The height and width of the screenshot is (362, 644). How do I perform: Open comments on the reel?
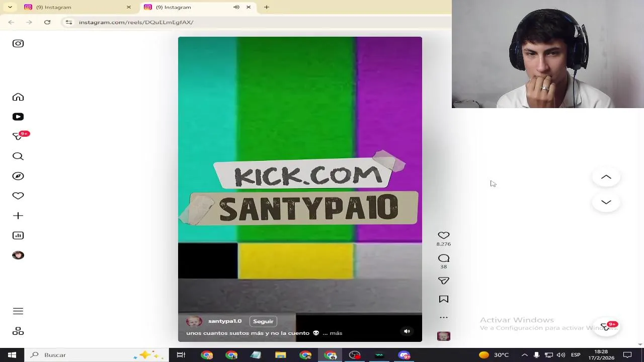pos(443,258)
